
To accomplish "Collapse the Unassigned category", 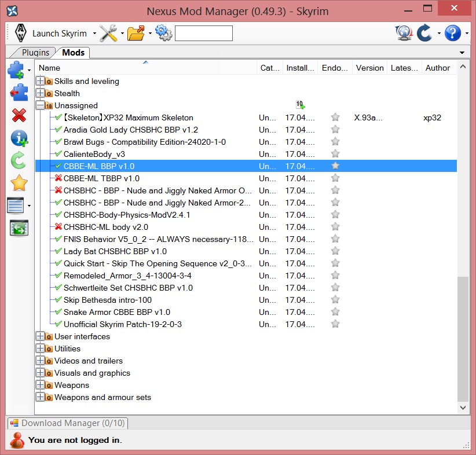I will tap(40, 105).
